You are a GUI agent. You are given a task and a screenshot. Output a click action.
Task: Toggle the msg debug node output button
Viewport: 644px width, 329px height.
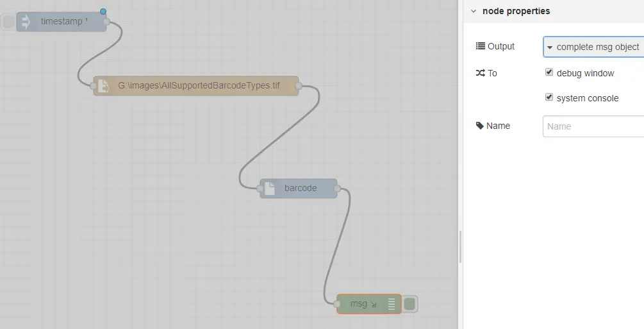[409, 304]
